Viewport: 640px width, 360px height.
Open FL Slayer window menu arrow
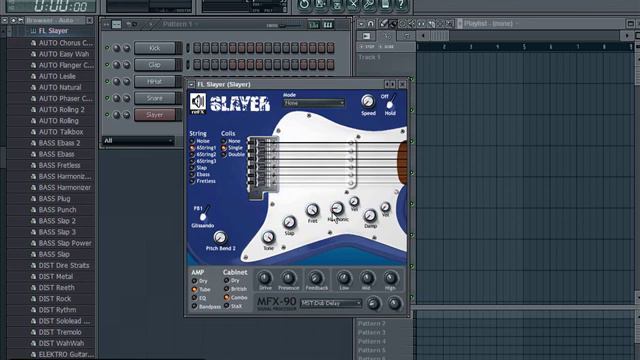coord(191,84)
